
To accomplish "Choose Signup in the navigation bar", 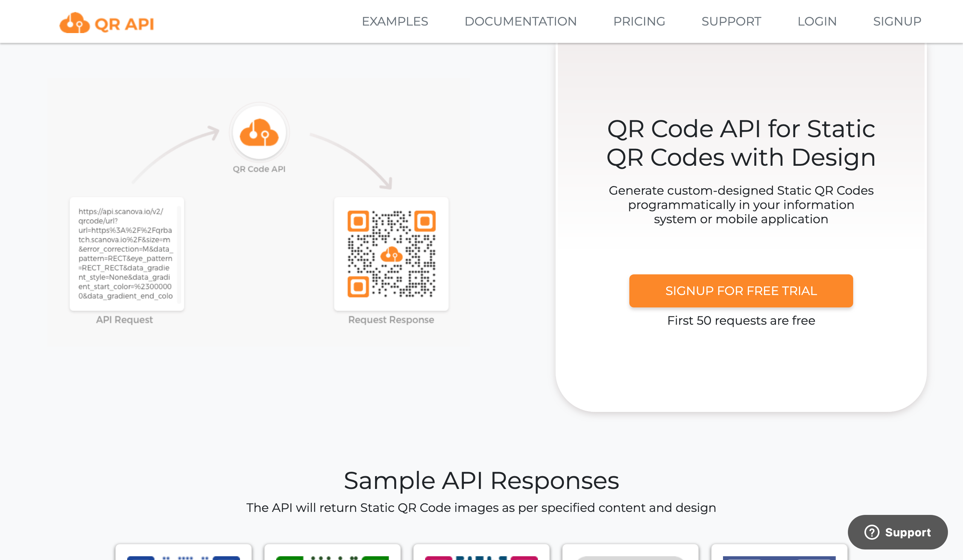I will coord(897,21).
